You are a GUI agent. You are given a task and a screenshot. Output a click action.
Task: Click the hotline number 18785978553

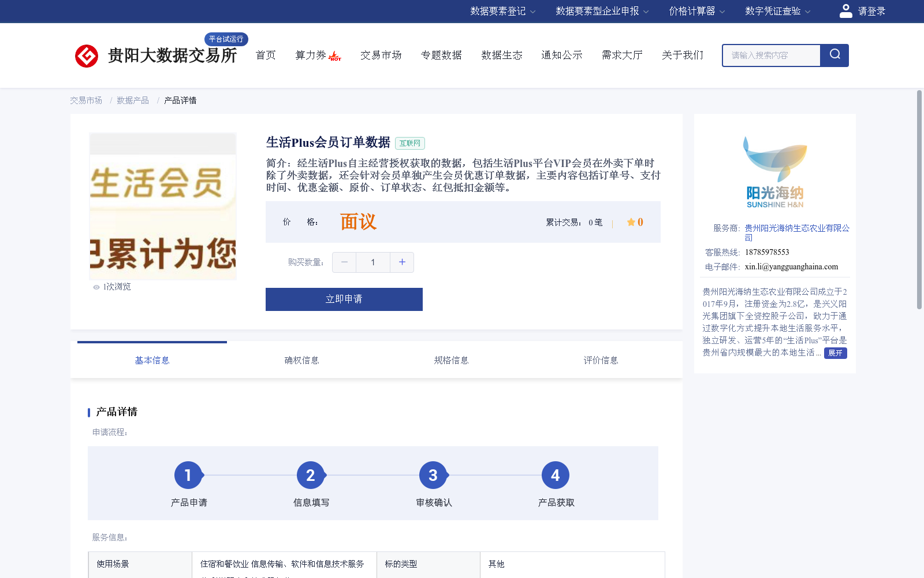(767, 253)
